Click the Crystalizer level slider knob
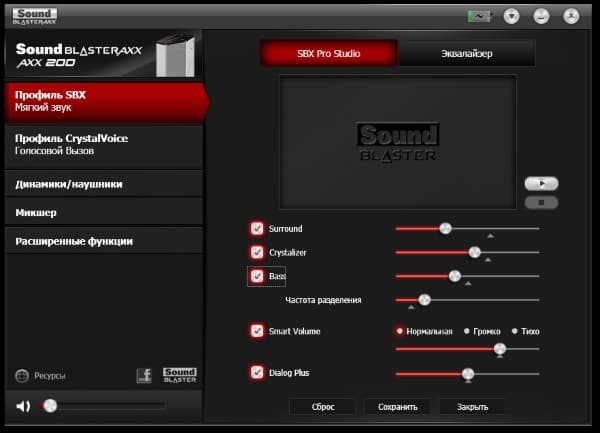 click(474, 252)
